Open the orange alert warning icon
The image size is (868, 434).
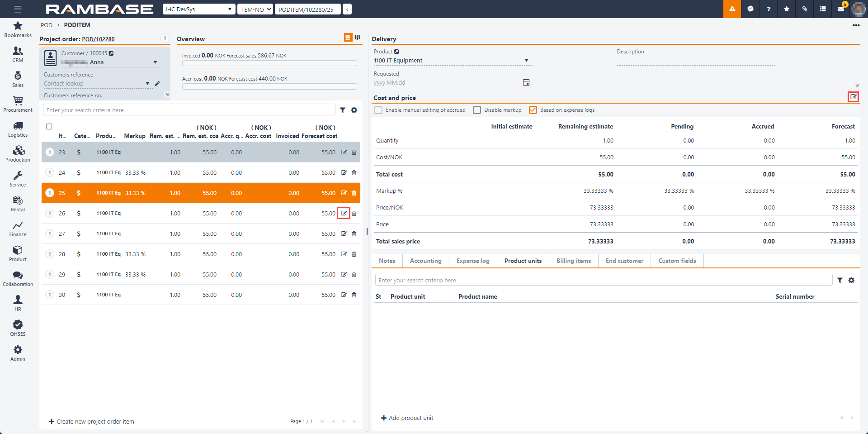tap(732, 9)
